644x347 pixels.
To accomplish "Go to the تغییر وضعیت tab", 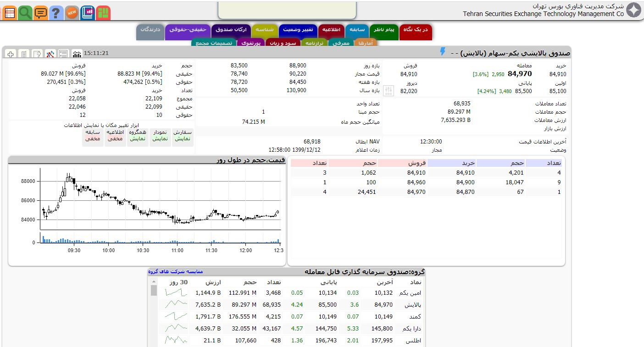I will coord(298,32).
